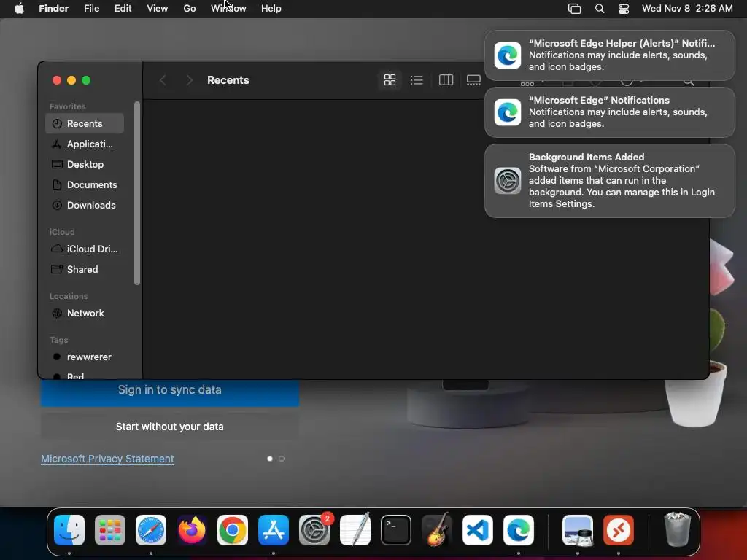Launch Terminal from the Dock

pyautogui.click(x=396, y=530)
